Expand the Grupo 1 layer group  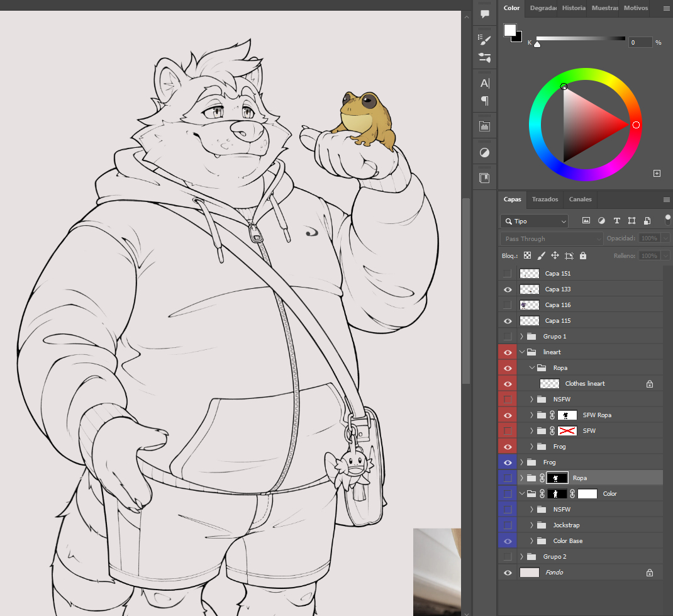coord(521,337)
